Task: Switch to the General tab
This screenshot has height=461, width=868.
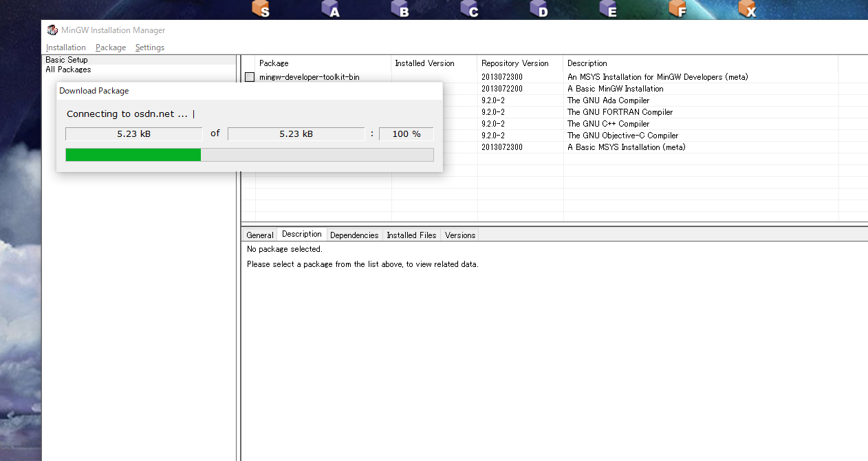Action: pyautogui.click(x=260, y=235)
